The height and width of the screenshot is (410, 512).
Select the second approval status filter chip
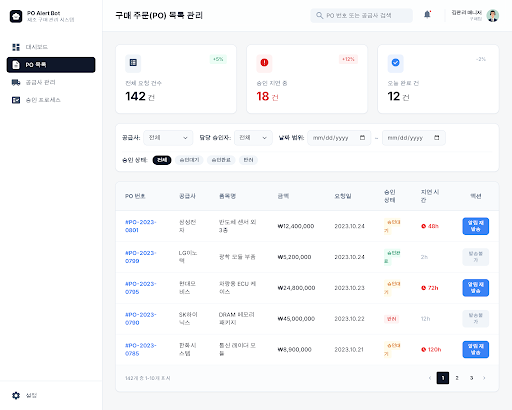tap(189, 160)
